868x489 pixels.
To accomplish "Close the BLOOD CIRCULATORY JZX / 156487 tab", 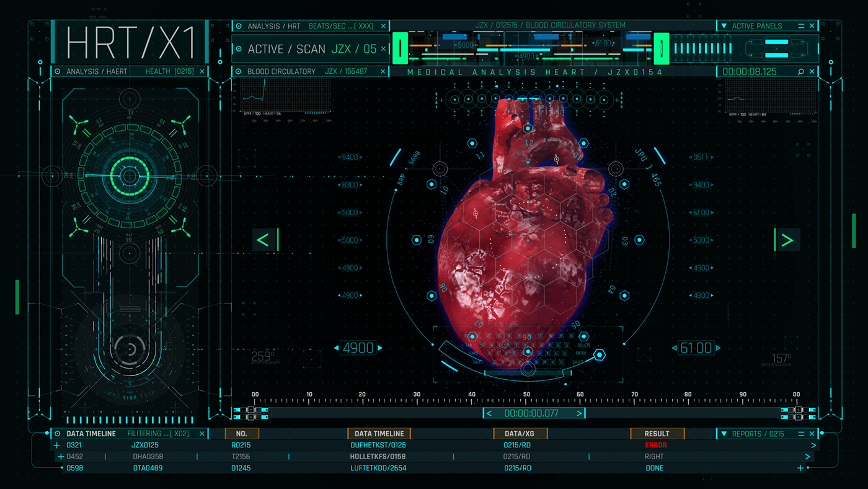I will [x=383, y=71].
